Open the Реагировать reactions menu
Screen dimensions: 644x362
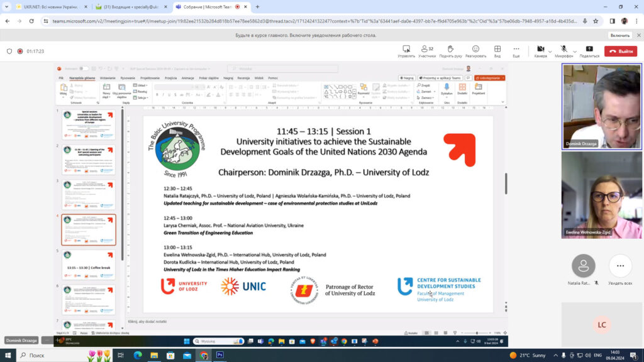coord(475,51)
